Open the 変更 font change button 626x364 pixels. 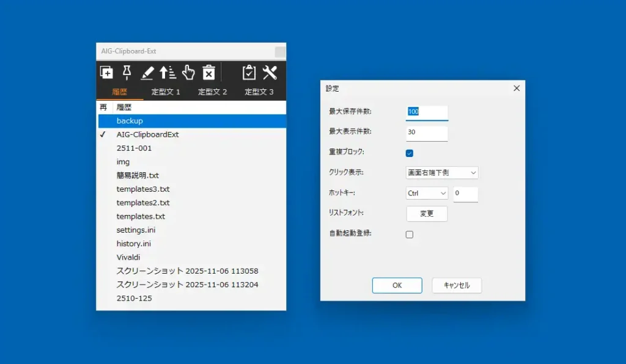point(427,214)
